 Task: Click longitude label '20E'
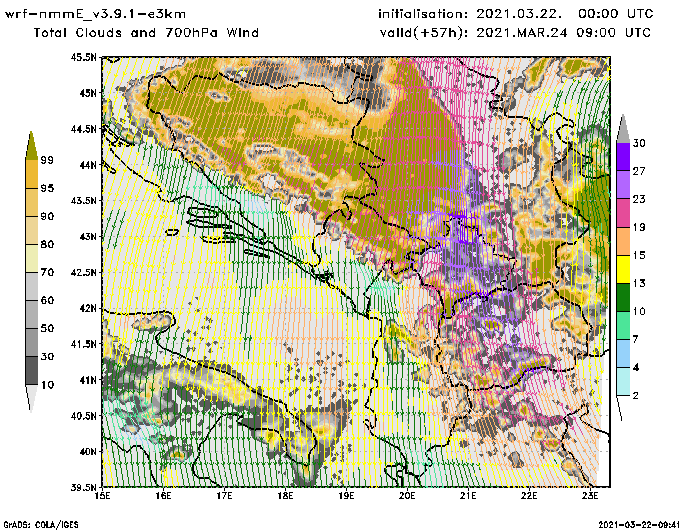tap(407, 496)
